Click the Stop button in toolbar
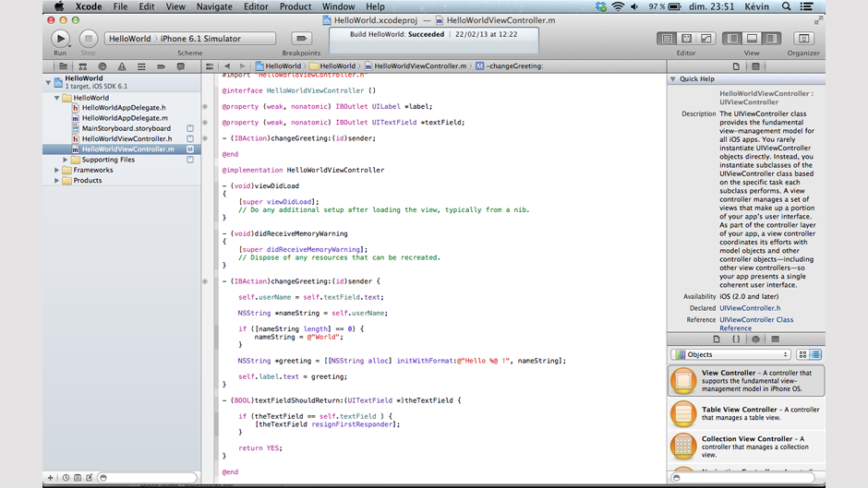868x488 pixels. 88,39
